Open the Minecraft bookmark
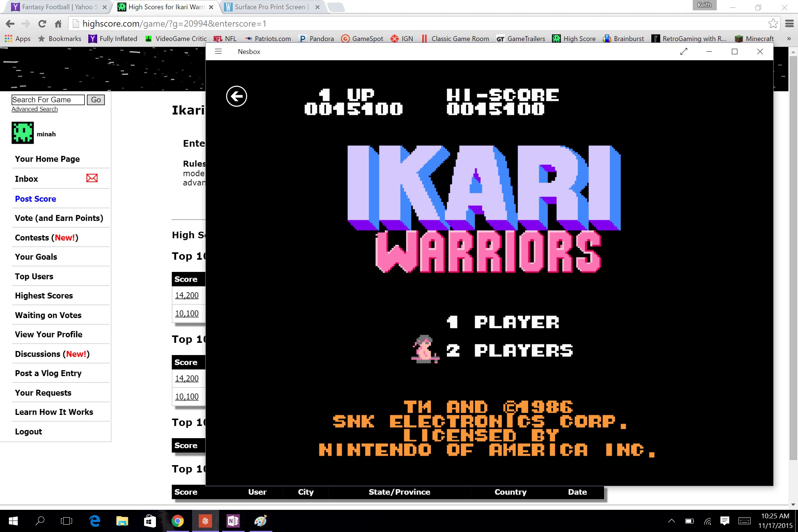The image size is (798, 532). click(x=754, y=38)
